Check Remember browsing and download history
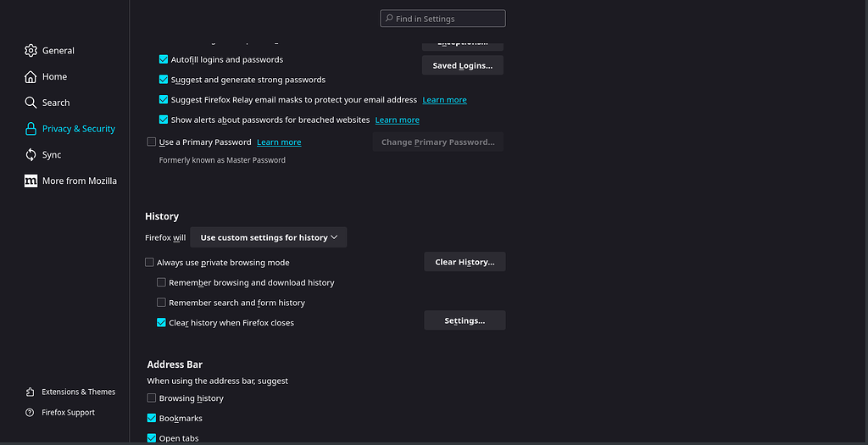 pyautogui.click(x=161, y=283)
